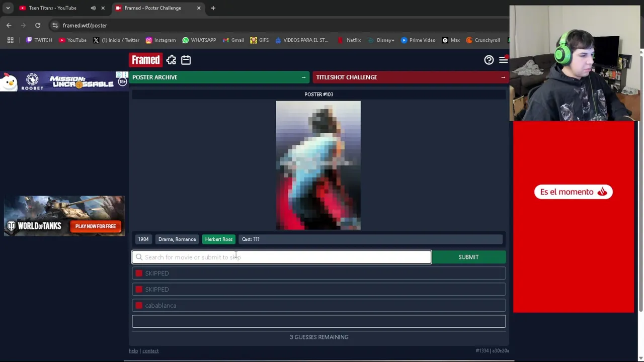Open the Framed logo home link
Viewport: 644px width, 362px height.
(x=146, y=60)
